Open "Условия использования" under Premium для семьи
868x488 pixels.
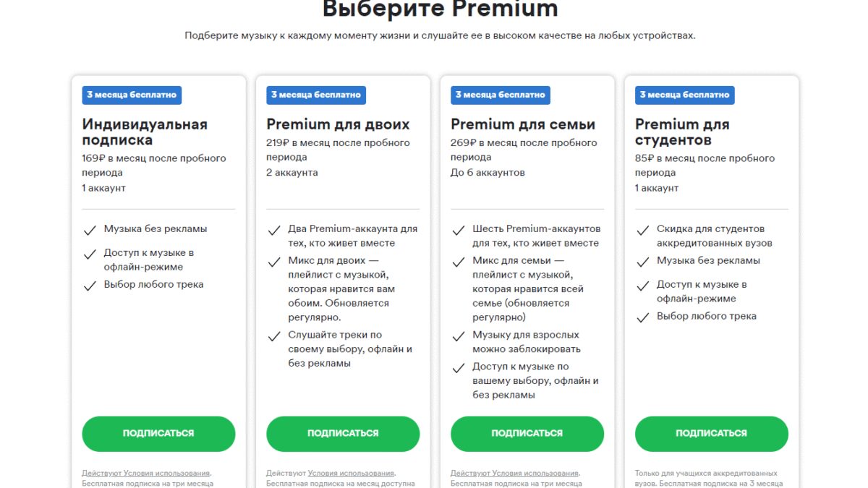click(x=538, y=471)
